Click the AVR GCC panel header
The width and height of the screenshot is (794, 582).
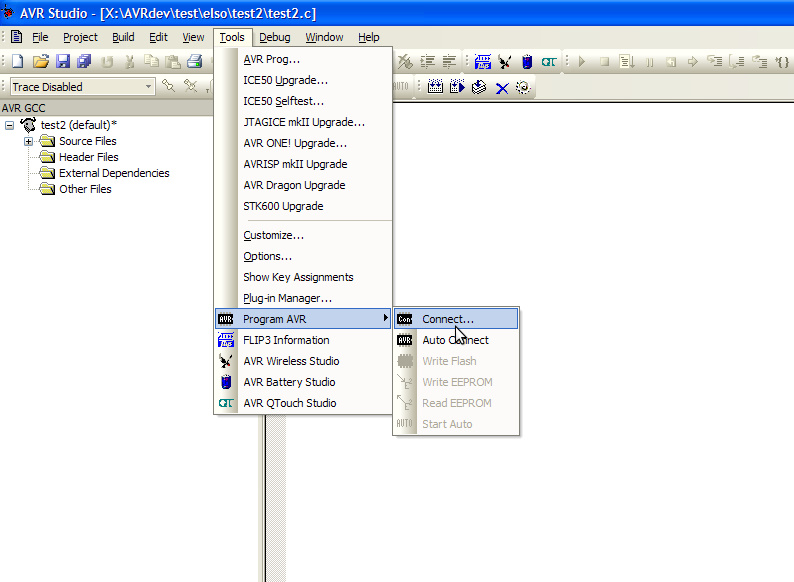click(x=106, y=108)
